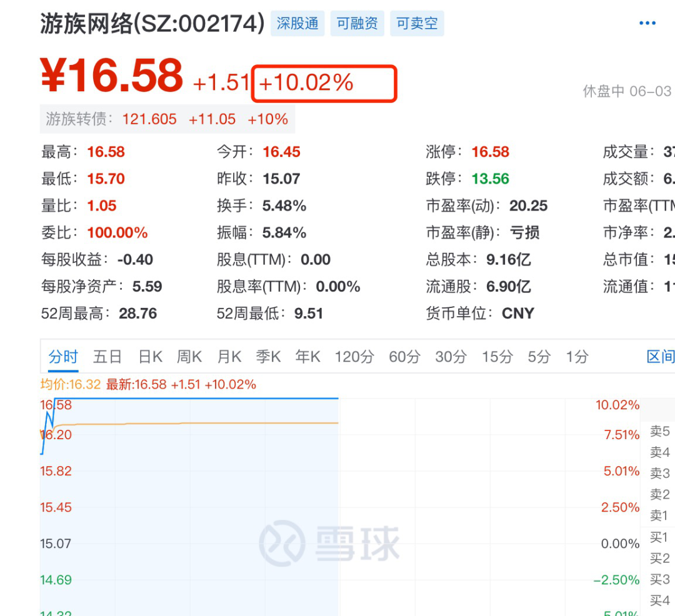Screen dimensions: 675x616
Task: Select the 15分 chart interval
Action: [497, 357]
